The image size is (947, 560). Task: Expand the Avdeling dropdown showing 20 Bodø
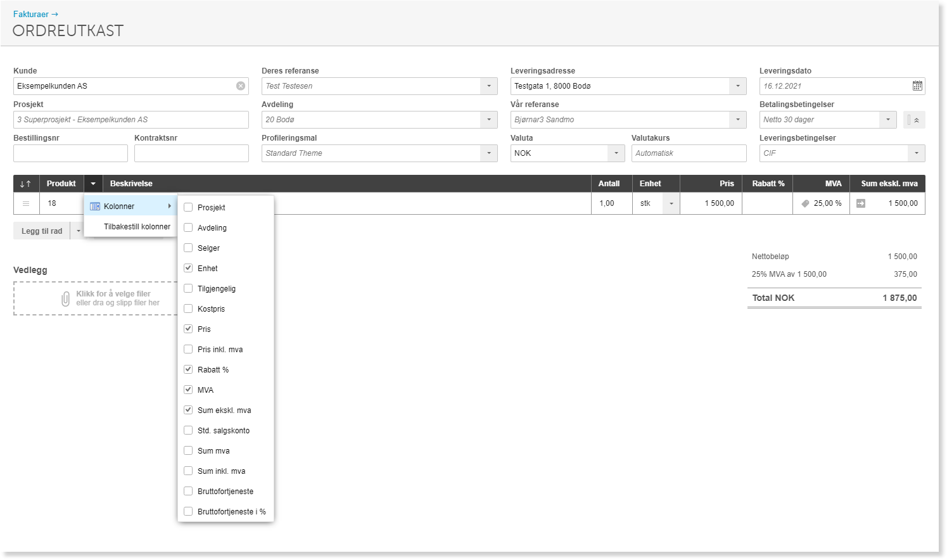coord(489,120)
